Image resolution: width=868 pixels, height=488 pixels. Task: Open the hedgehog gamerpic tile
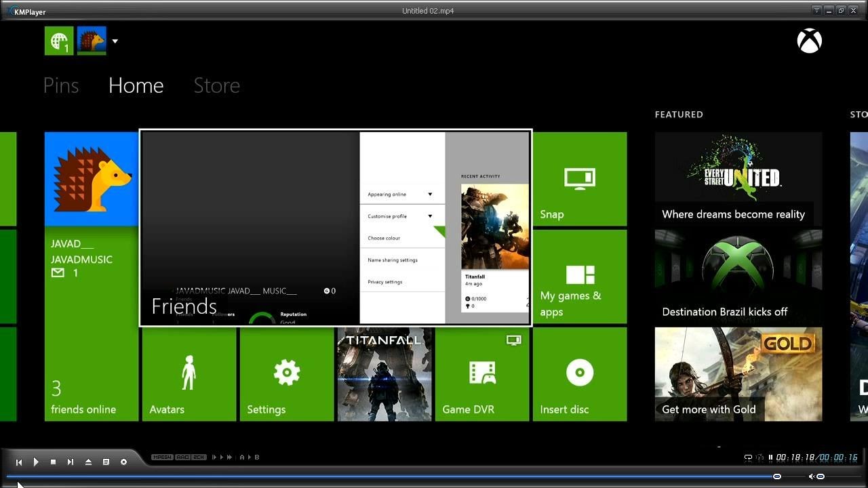tap(92, 179)
